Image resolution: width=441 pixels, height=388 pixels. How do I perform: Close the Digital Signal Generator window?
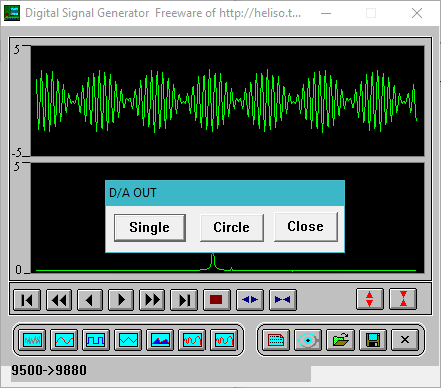[x=417, y=13]
